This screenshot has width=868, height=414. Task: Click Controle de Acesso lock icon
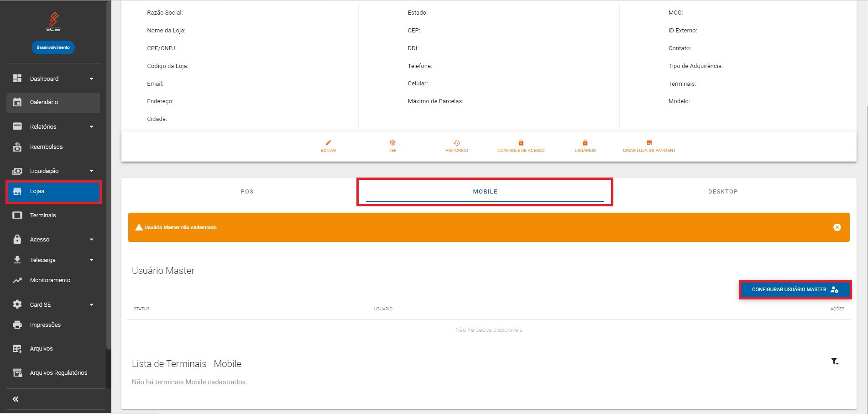tap(521, 143)
